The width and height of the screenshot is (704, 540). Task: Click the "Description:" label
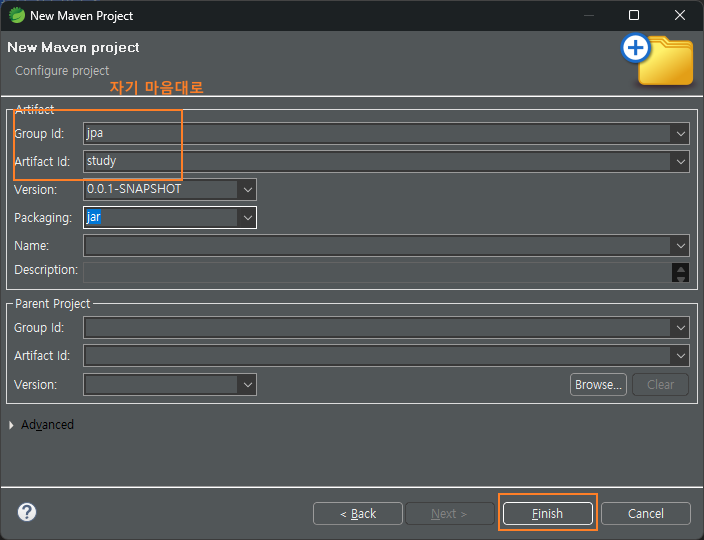coord(46,270)
